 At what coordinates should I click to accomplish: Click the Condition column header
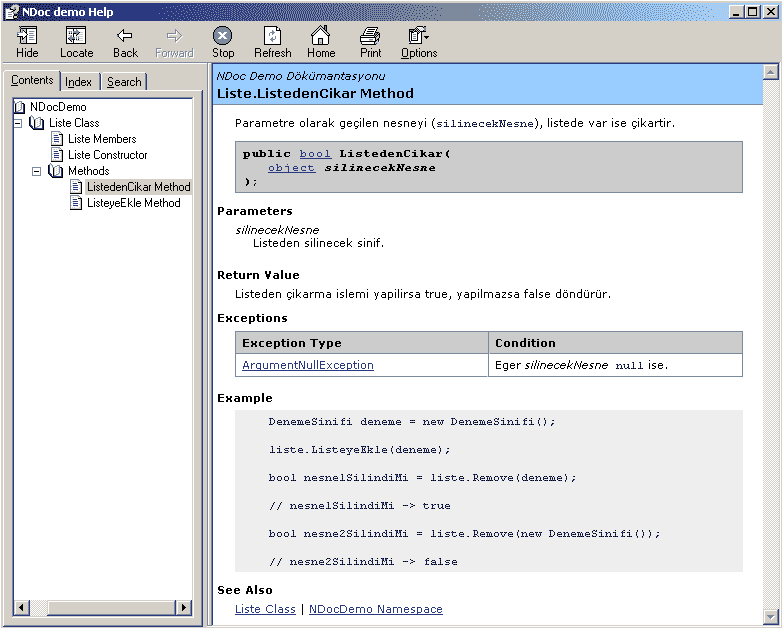[x=615, y=343]
